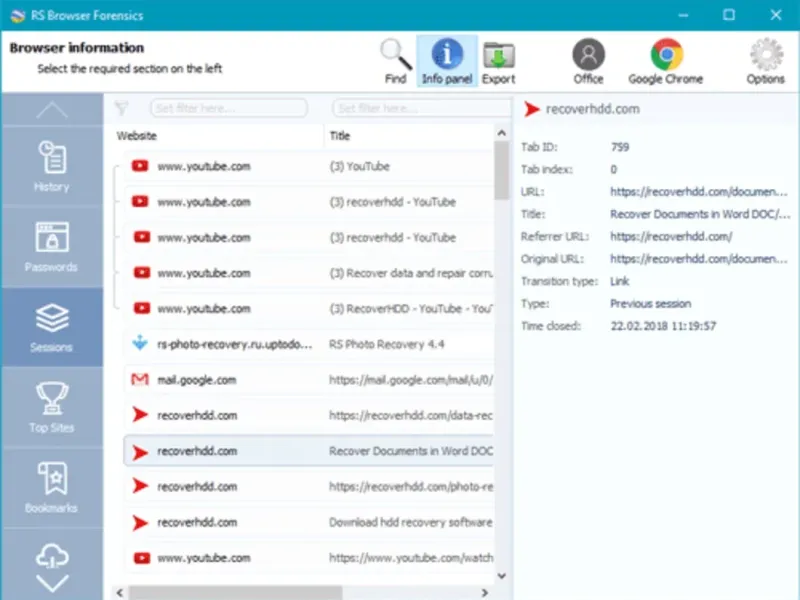Open the History section
The height and width of the screenshot is (600, 800).
[x=52, y=166]
